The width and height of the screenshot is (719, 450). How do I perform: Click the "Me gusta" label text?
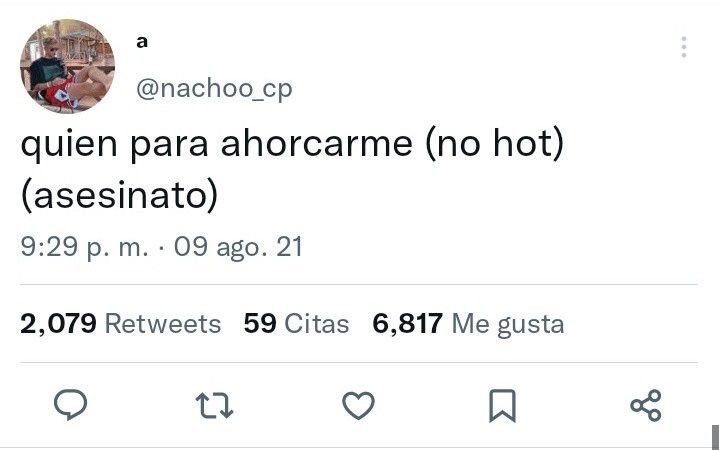508,325
